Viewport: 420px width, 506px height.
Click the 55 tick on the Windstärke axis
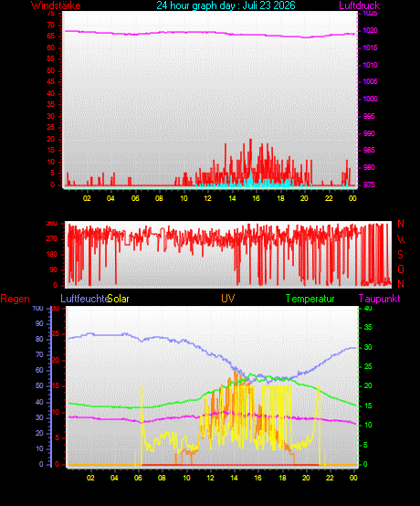pyautogui.click(x=51, y=58)
